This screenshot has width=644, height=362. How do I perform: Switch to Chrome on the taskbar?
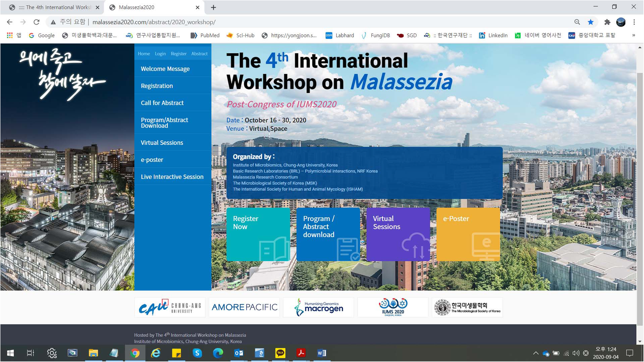point(135,353)
